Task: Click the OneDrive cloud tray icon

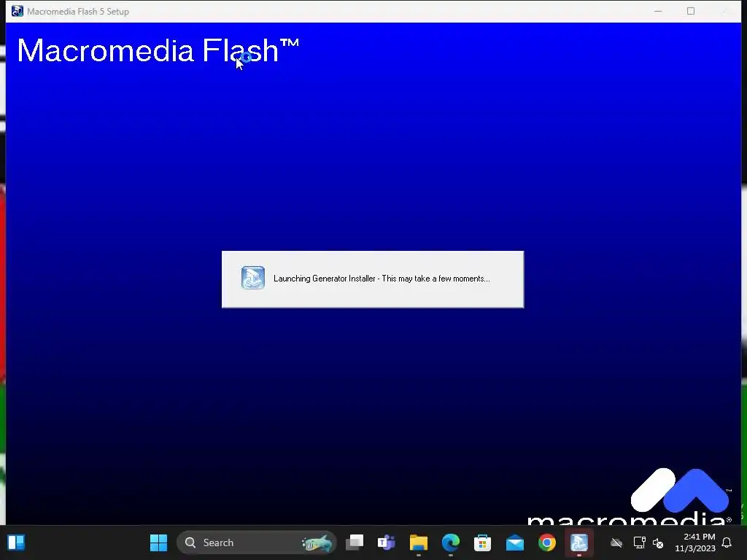Action: click(x=616, y=542)
